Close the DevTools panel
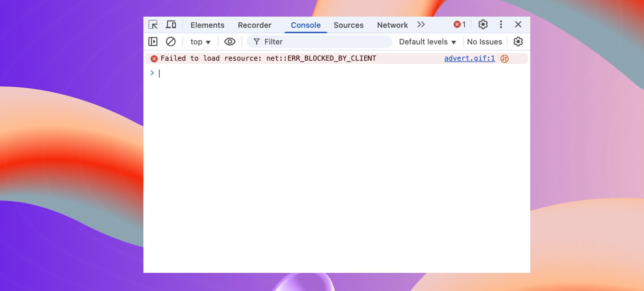Viewport: 644px width, 291px height. (518, 25)
